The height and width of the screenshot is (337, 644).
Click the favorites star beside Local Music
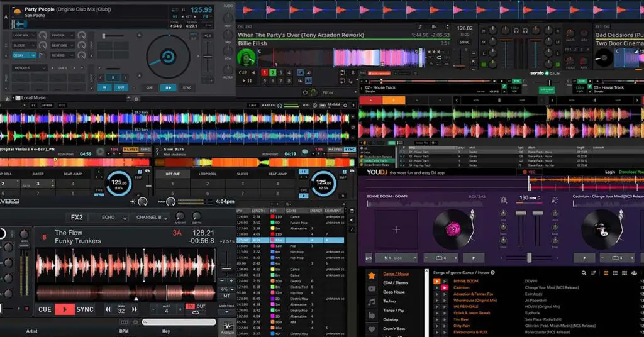pos(7,99)
